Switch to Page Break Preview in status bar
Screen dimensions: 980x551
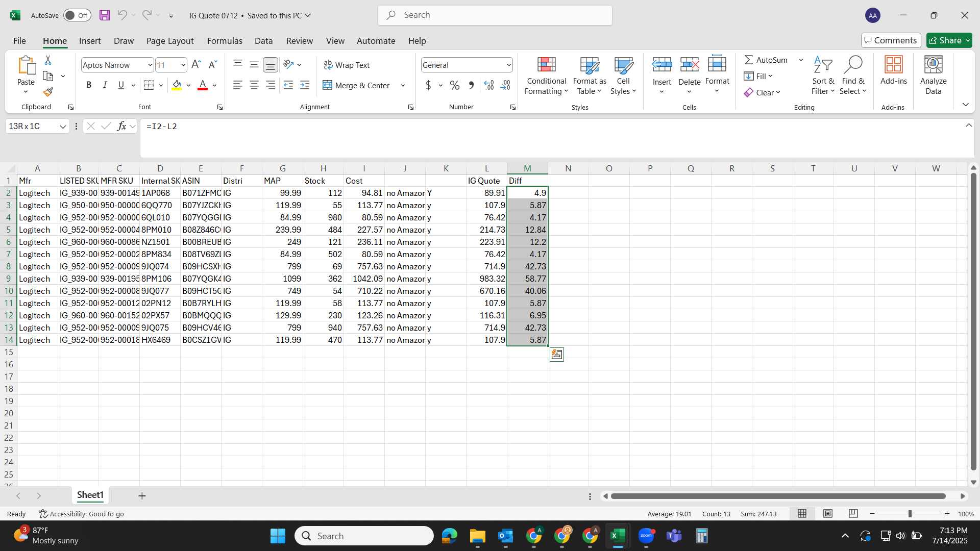click(x=853, y=514)
